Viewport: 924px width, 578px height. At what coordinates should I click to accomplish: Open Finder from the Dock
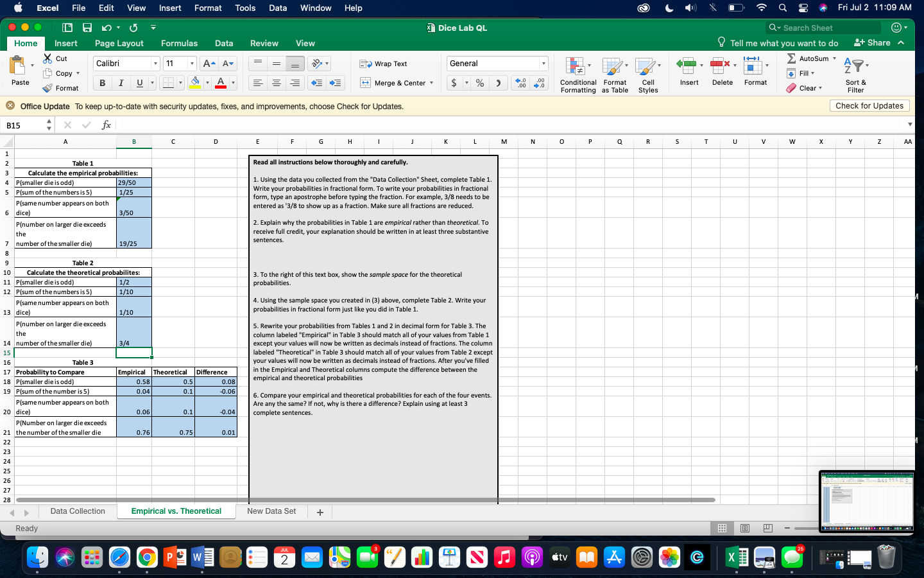tap(37, 557)
